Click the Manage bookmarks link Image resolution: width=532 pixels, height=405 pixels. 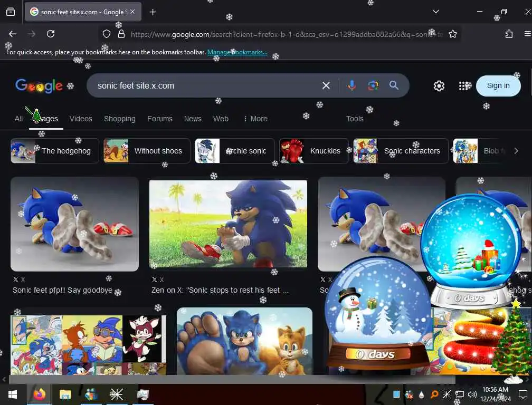coord(237,52)
